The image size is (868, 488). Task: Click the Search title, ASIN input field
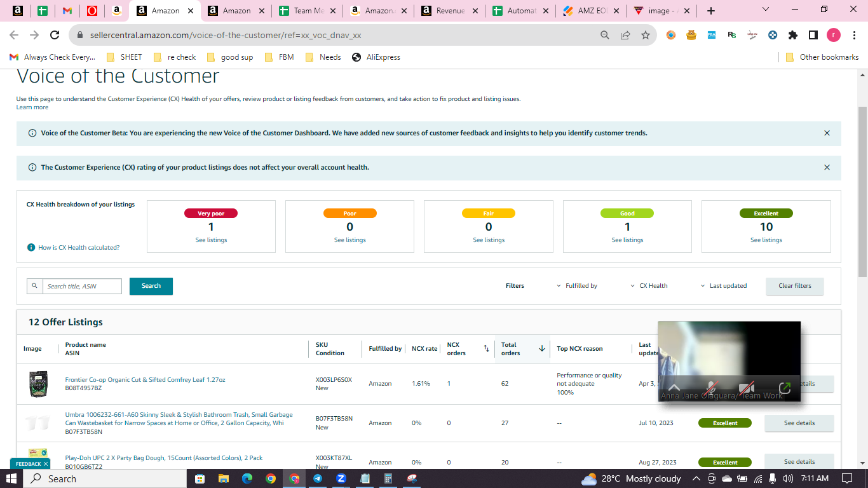[x=82, y=287]
